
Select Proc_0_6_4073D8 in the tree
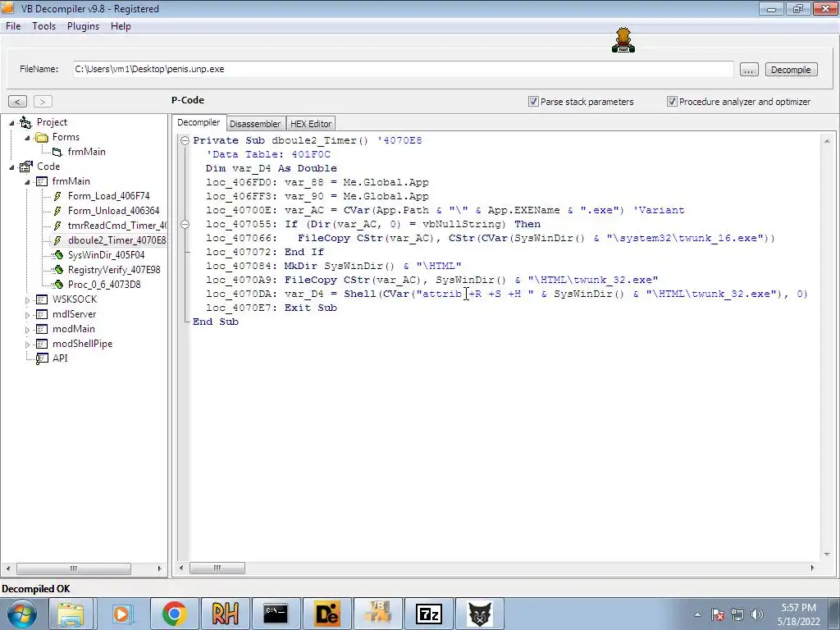(x=104, y=285)
